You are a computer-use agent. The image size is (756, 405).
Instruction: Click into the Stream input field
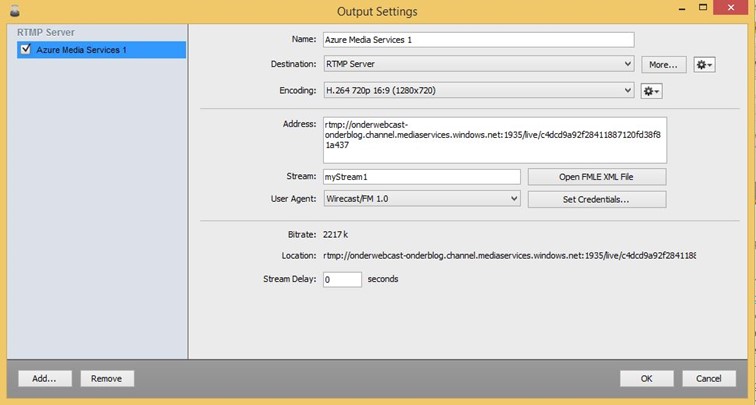(422, 177)
